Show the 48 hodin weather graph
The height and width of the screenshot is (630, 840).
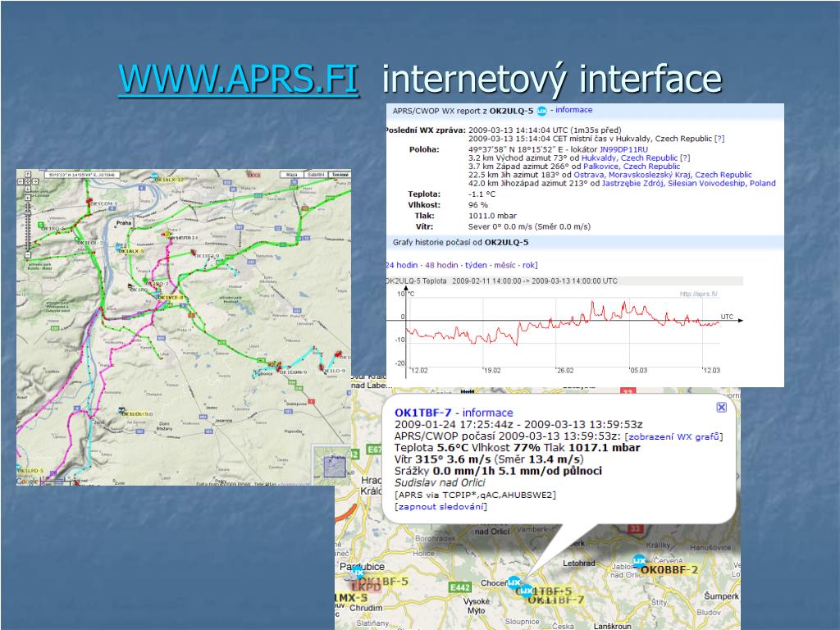pyautogui.click(x=441, y=265)
